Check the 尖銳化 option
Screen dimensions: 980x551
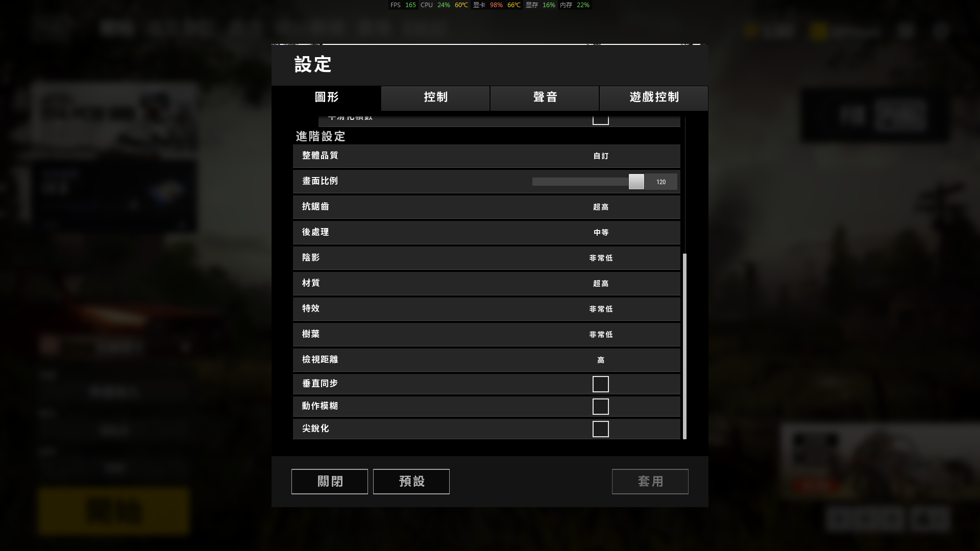tap(600, 429)
